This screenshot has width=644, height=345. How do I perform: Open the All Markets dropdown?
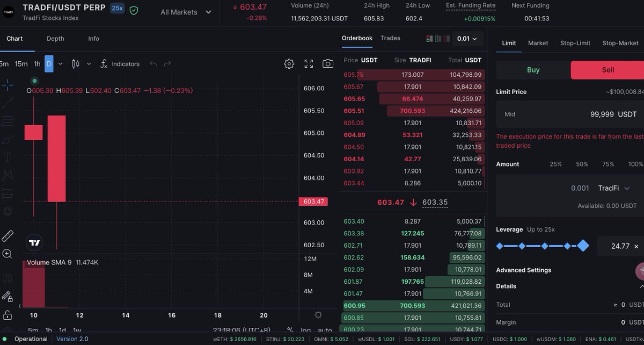pyautogui.click(x=186, y=12)
